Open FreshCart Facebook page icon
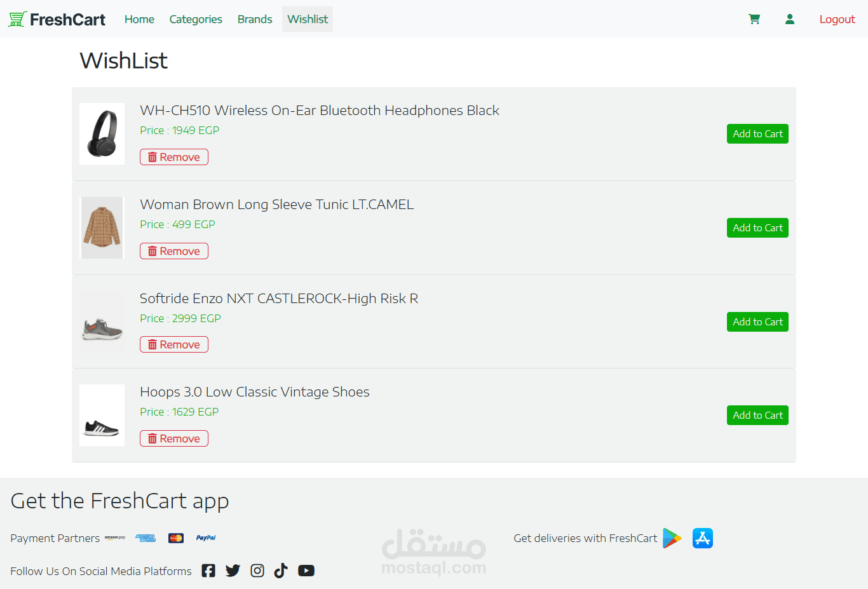This screenshot has width=868, height=589. [x=208, y=571]
